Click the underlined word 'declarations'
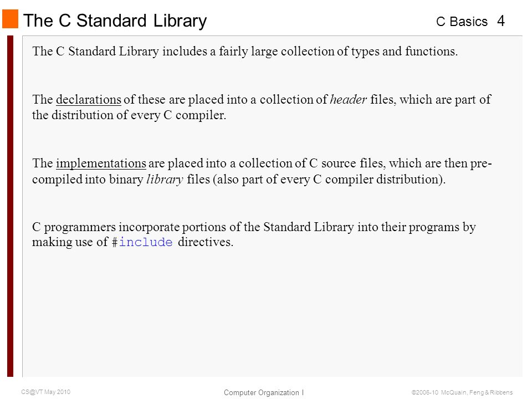This screenshot has height=399, width=532. (89, 100)
